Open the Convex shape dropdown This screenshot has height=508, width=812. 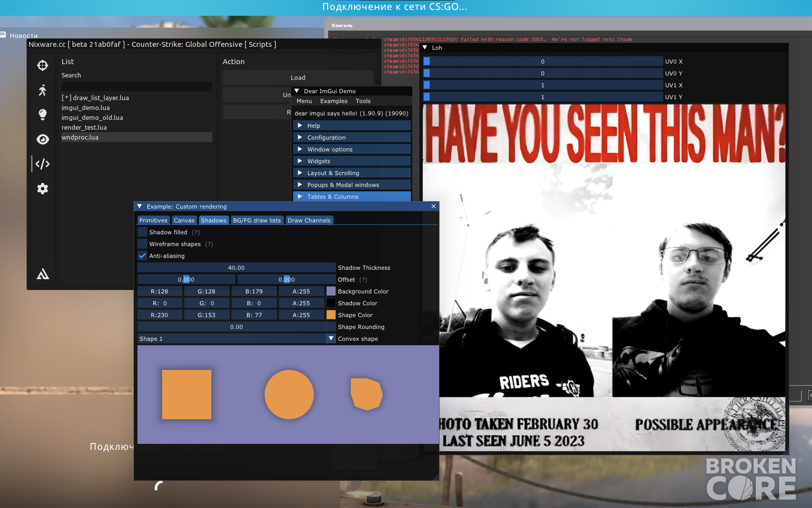tap(237, 339)
